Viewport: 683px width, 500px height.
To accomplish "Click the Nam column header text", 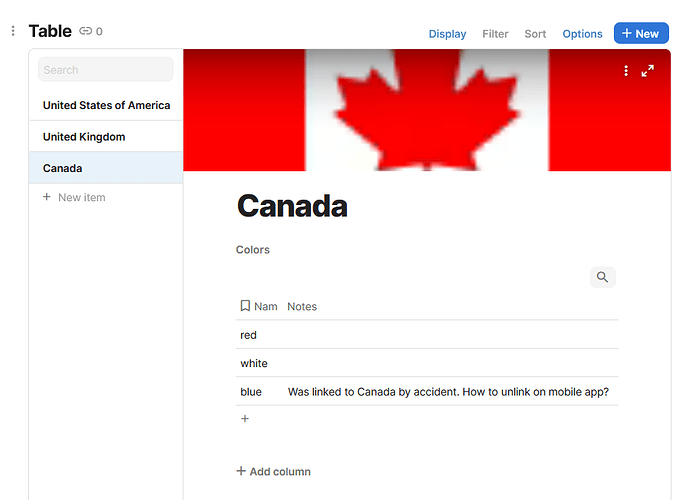I will [266, 307].
